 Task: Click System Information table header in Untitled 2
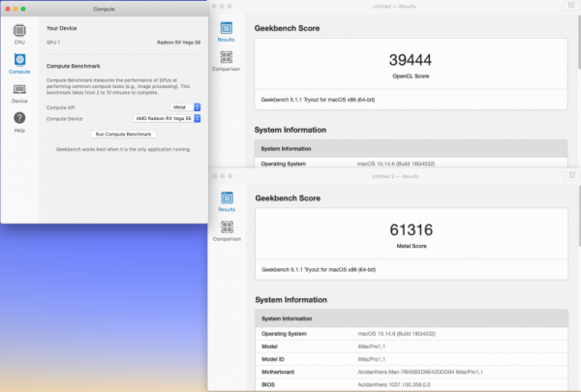(x=412, y=318)
